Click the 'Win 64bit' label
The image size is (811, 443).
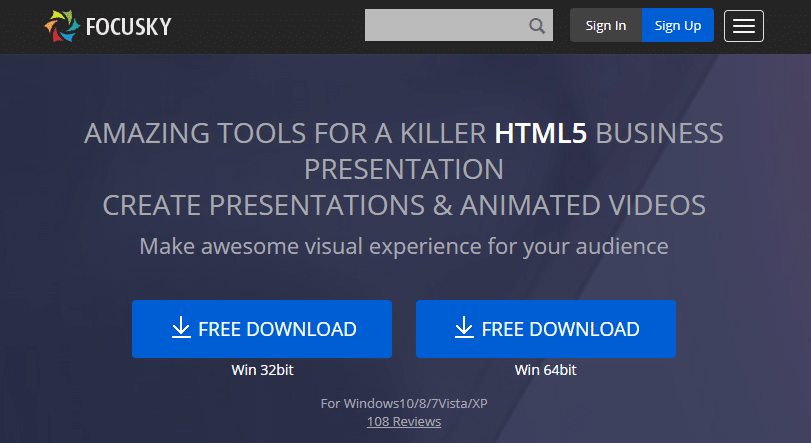tap(546, 370)
